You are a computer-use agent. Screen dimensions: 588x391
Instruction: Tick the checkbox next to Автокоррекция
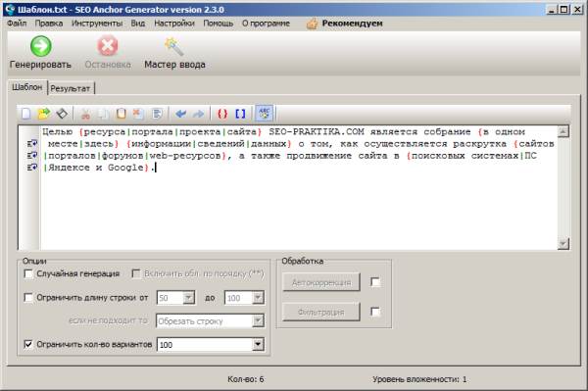point(374,282)
